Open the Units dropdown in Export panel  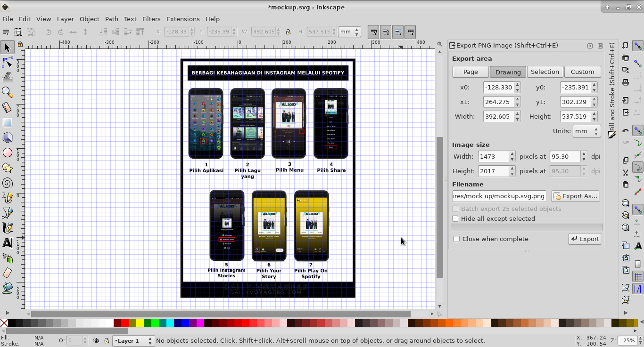pos(586,131)
